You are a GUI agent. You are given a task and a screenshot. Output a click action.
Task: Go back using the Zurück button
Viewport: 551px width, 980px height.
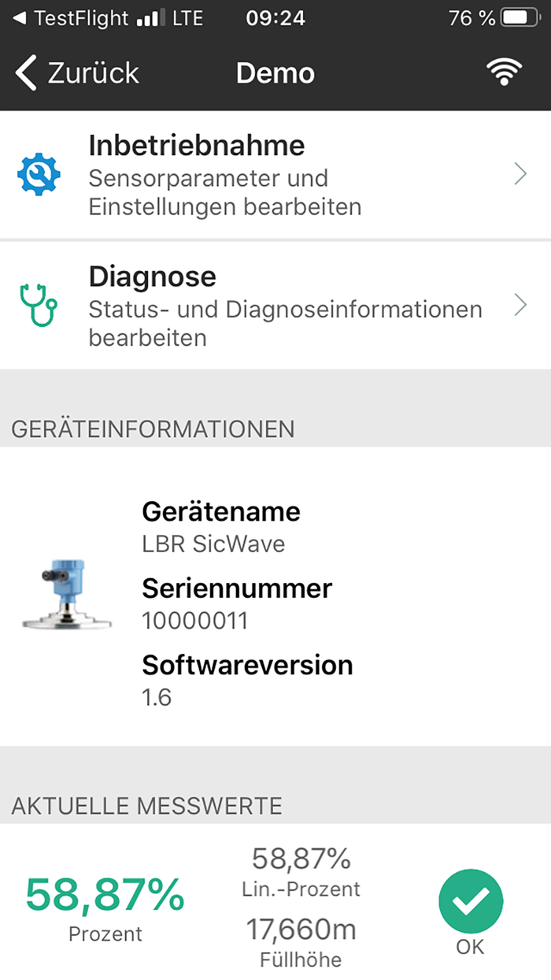[x=75, y=72]
